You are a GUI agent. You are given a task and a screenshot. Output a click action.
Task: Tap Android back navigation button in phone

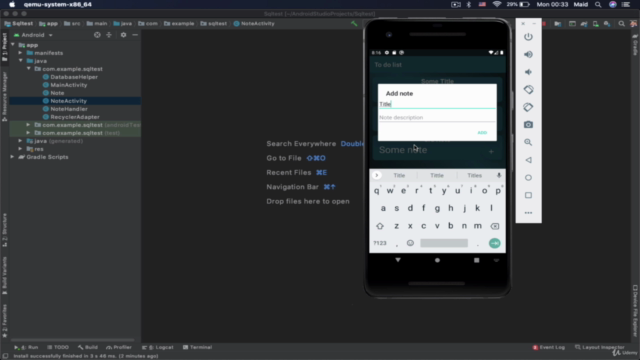tap(398, 260)
